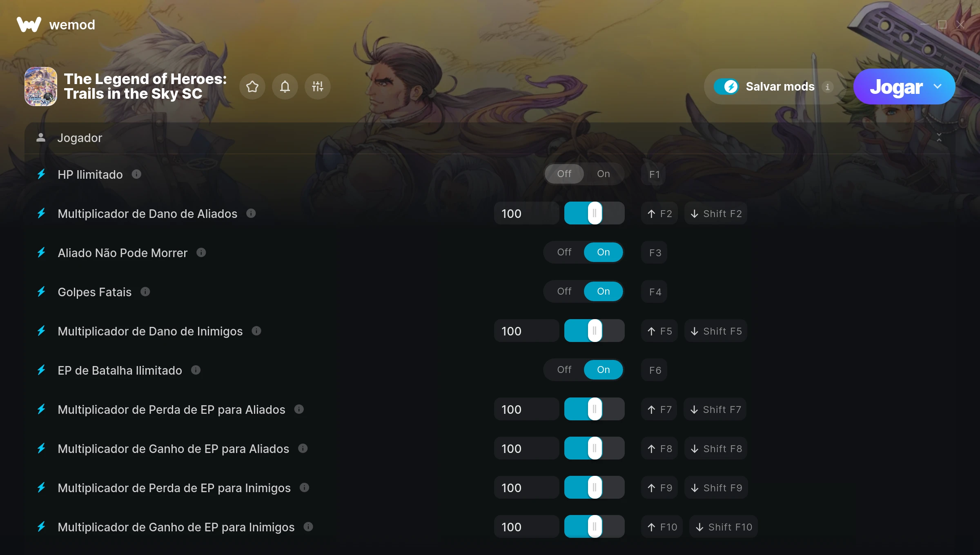This screenshot has height=555, width=980.
Task: Click the WeMod logo icon
Action: pyautogui.click(x=29, y=24)
